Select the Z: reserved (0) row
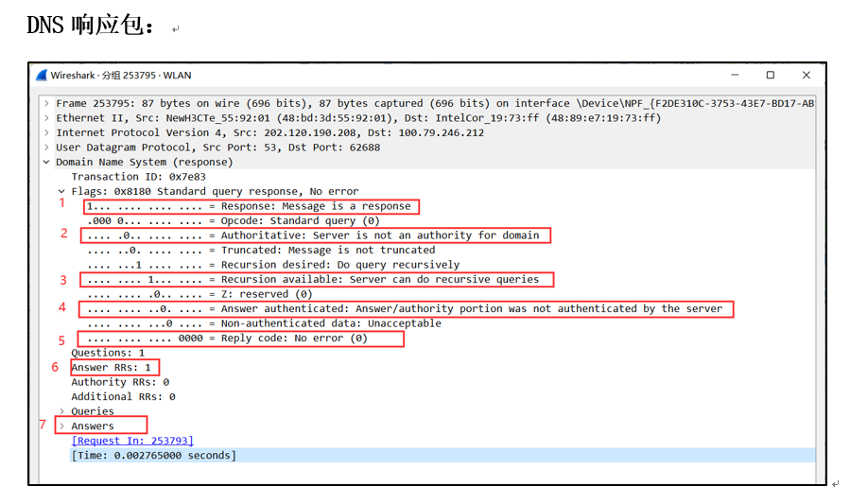This screenshot has height=504, width=850. (x=199, y=294)
